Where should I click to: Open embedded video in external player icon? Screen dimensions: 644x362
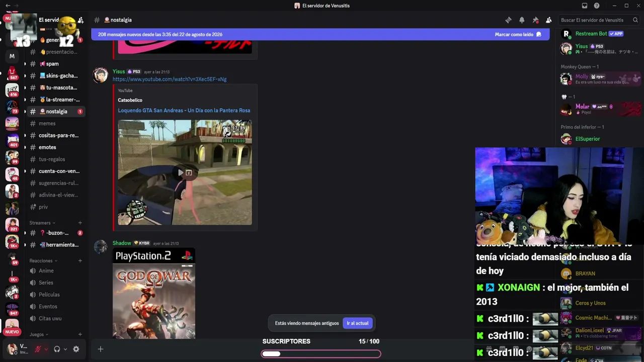point(189,173)
